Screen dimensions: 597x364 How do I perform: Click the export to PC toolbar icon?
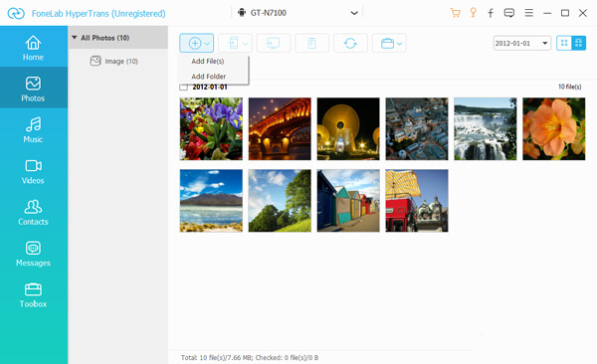pos(274,43)
